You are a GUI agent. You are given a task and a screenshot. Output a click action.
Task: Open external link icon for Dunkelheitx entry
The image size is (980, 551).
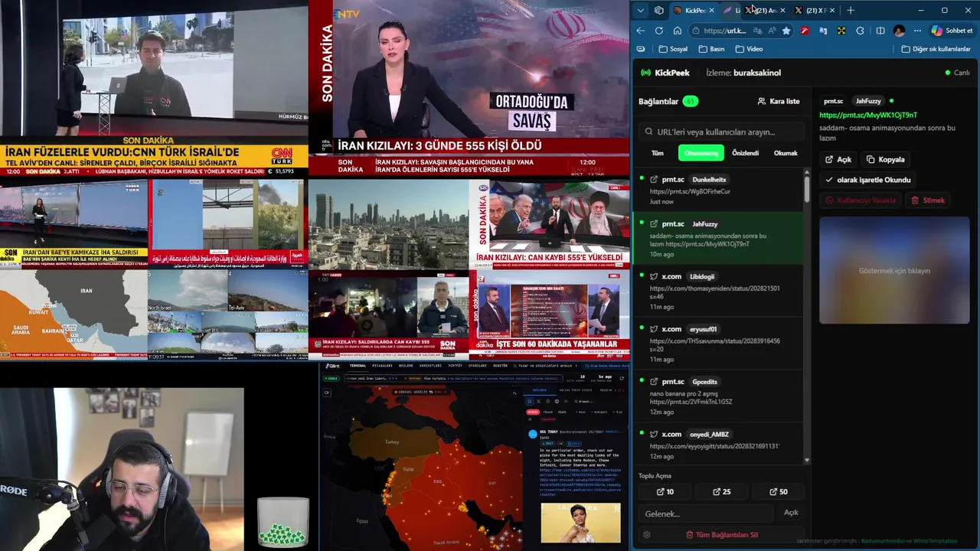coord(654,180)
